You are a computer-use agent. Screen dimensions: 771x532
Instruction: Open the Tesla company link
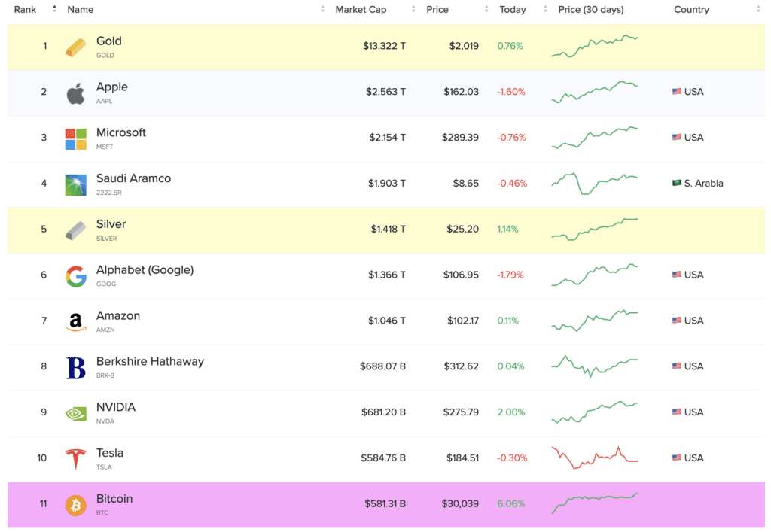pos(110,452)
